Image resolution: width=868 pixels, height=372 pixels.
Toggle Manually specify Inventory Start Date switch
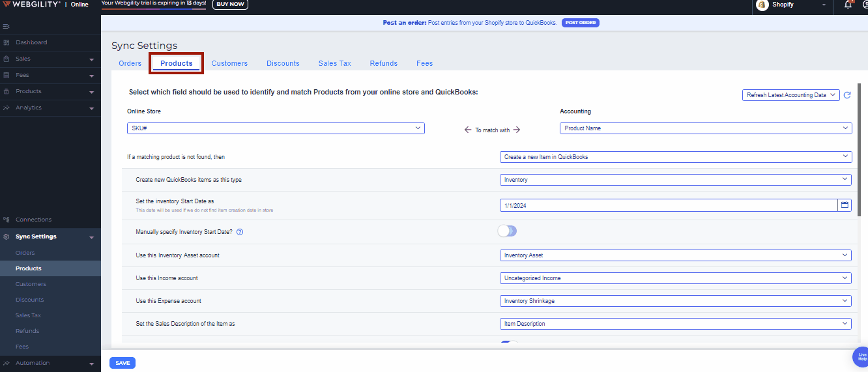click(507, 231)
